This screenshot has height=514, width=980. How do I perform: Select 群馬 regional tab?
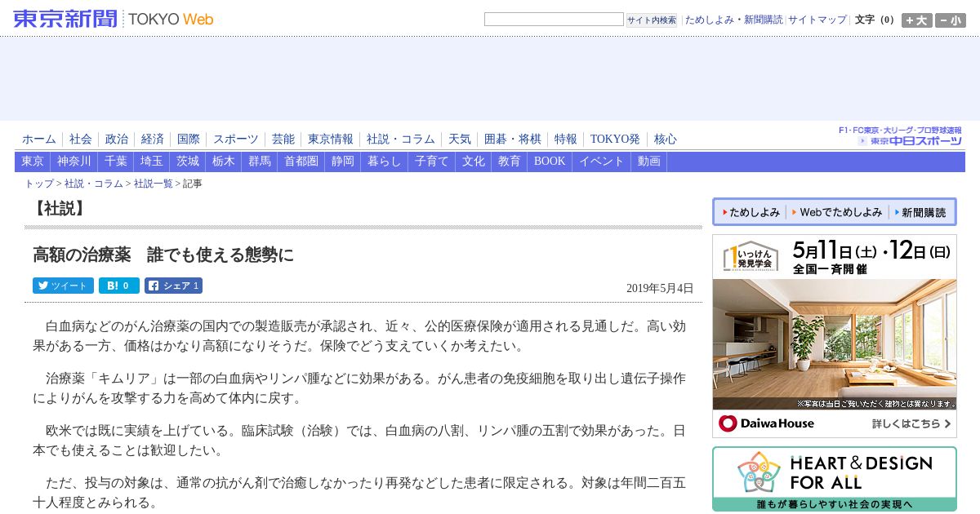[x=260, y=162]
